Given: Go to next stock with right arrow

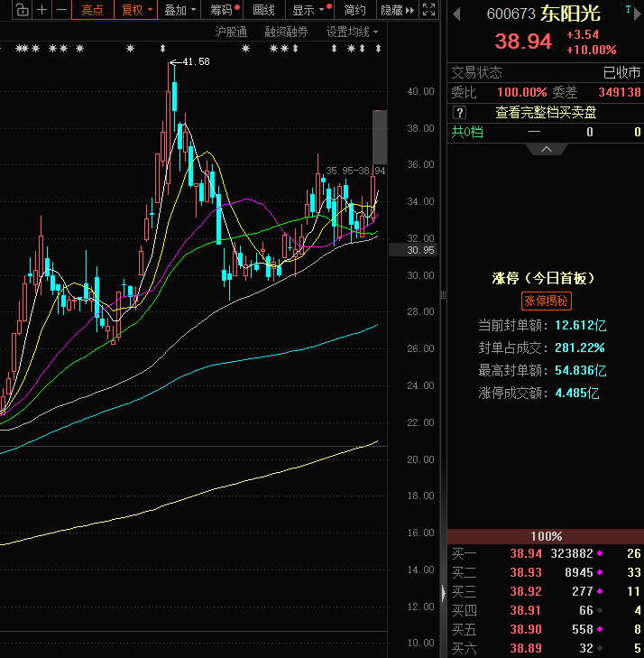Looking at the screenshot, I should pos(638,14).
